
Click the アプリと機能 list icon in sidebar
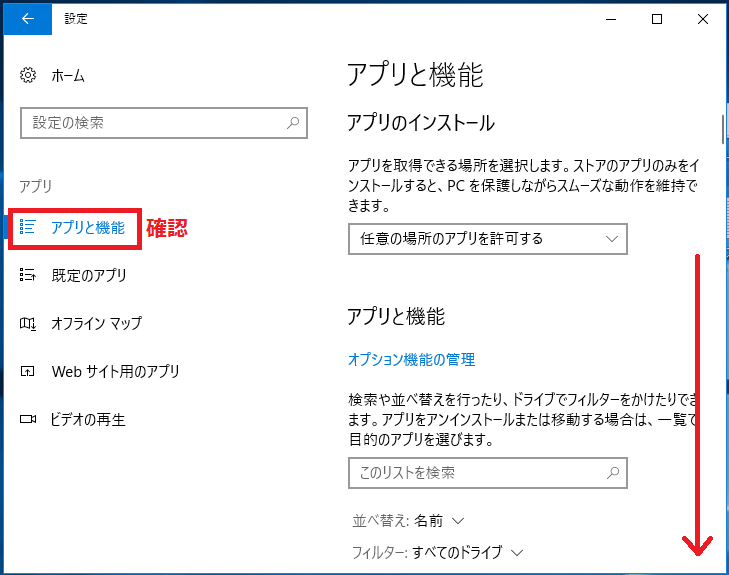(27, 227)
